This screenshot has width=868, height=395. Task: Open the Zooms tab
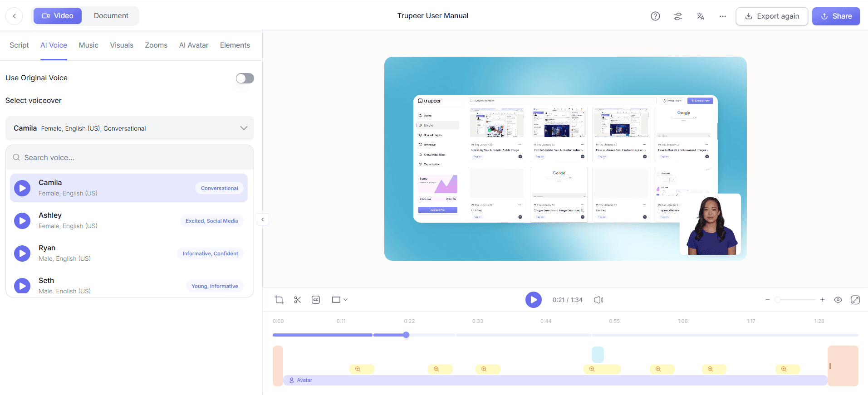pyautogui.click(x=156, y=45)
